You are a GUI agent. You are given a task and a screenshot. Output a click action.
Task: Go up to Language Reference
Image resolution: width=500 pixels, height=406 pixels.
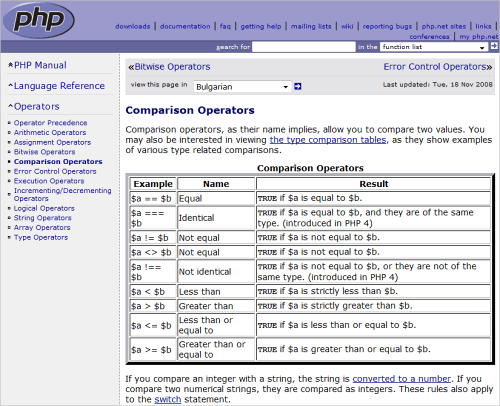pyautogui.click(x=59, y=86)
